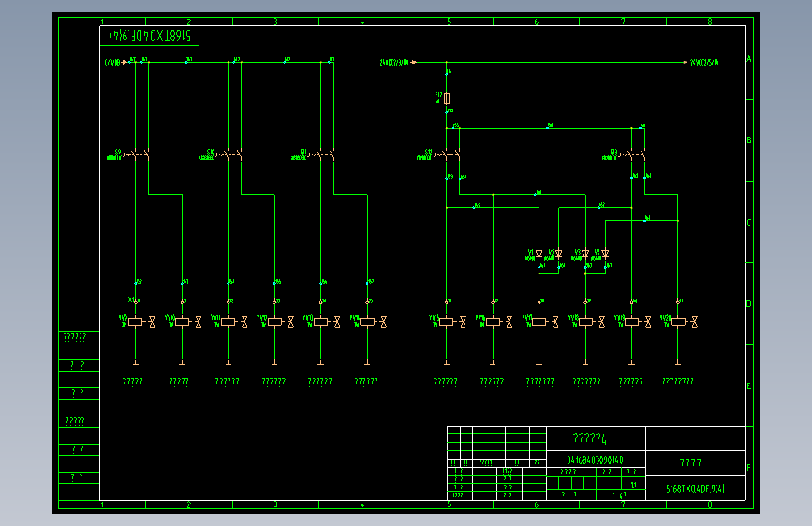Click zone letter D on right border
The width and height of the screenshot is (812, 526).
749,304
